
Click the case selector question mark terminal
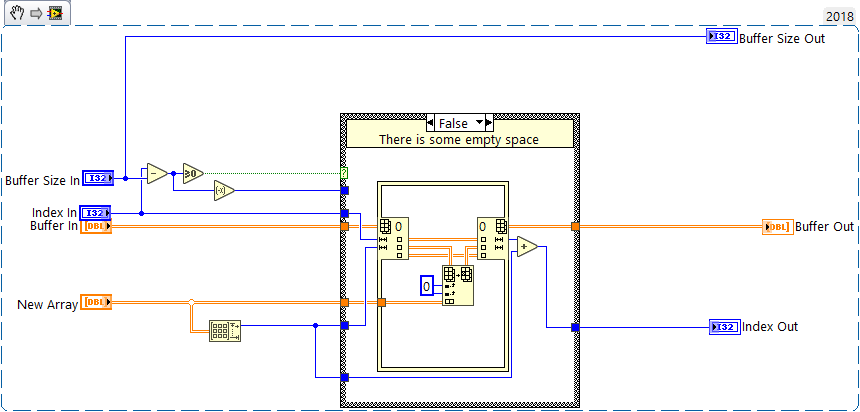point(344,173)
